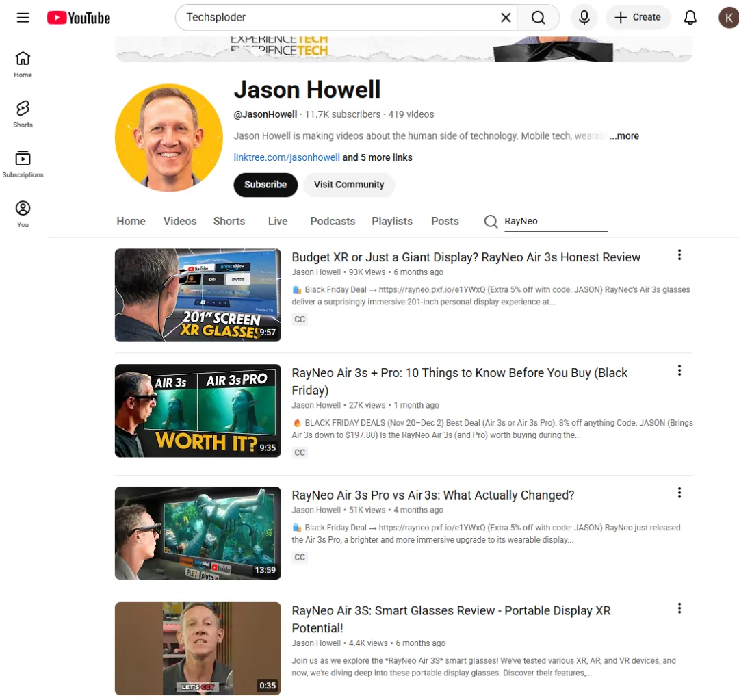Click the @JasonHowell channel handle
The width and height of the screenshot is (739, 700).
(265, 114)
